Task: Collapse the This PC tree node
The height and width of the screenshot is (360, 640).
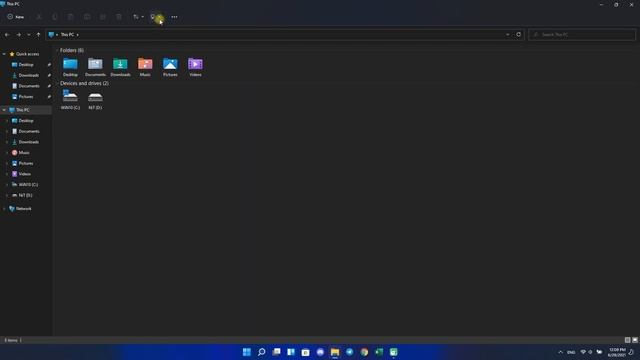Action: tap(4, 110)
